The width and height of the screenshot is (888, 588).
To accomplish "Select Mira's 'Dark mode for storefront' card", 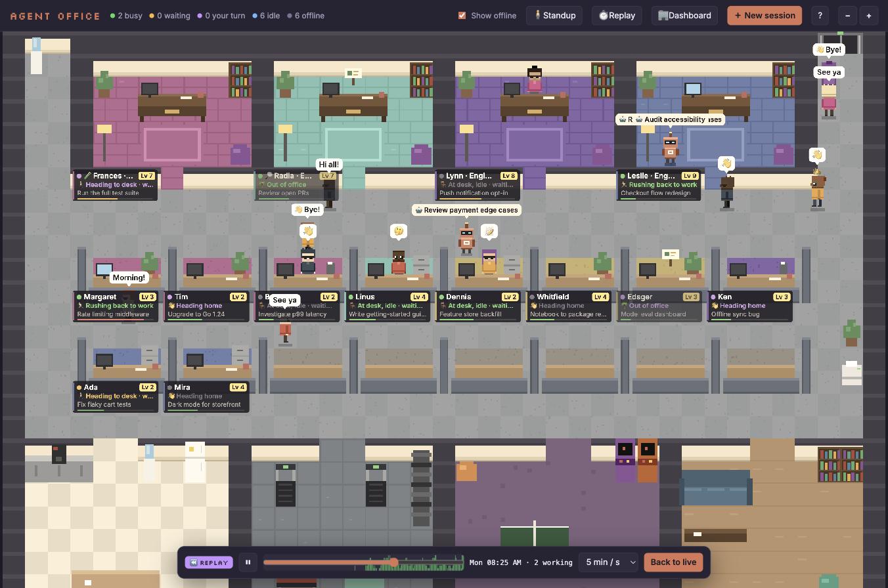I will click(206, 396).
